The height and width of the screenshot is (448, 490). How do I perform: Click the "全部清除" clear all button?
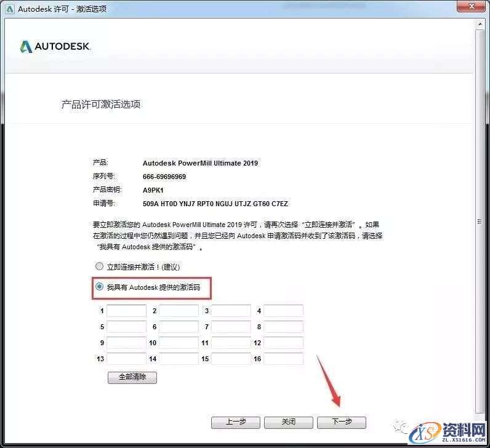pos(132,377)
